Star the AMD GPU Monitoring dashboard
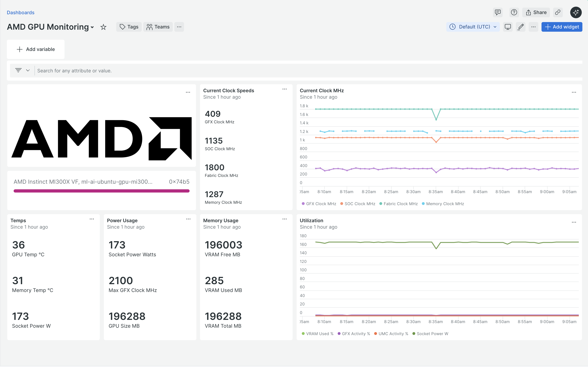Screen dimensions: 588x367 coord(103,27)
